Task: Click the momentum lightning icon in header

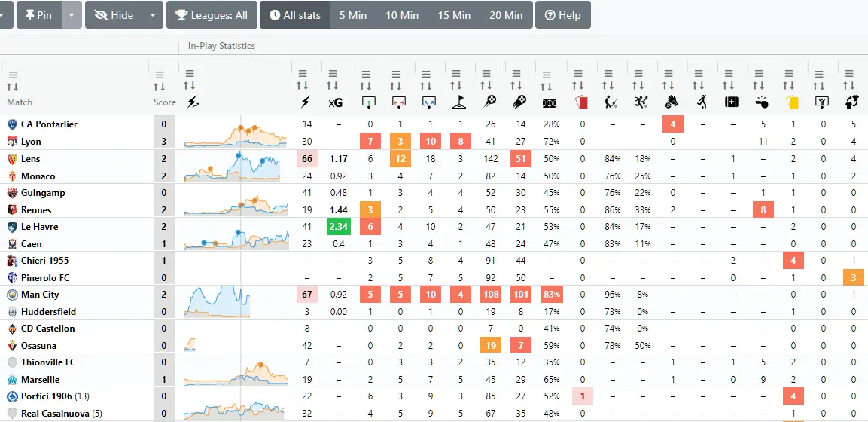Action: point(304,102)
